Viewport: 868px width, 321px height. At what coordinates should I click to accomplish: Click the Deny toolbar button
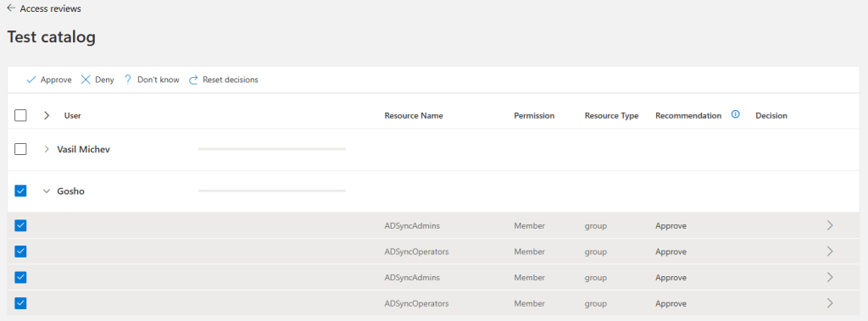pos(97,80)
